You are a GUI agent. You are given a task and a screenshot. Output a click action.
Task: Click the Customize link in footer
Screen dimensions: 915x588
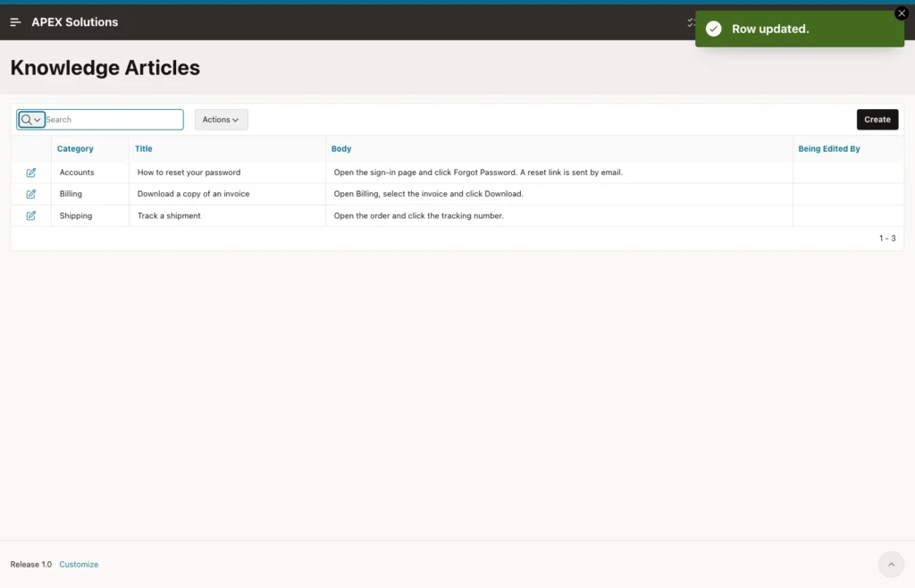click(79, 564)
